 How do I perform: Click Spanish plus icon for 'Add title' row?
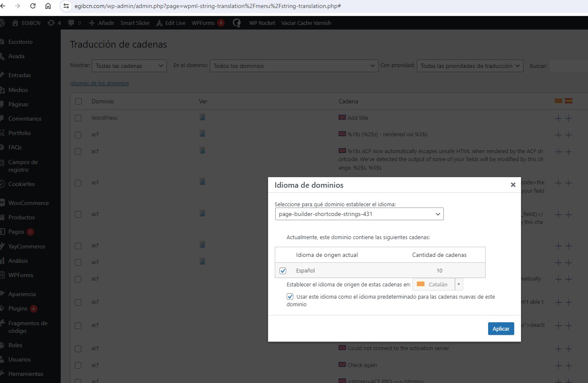[569, 119]
